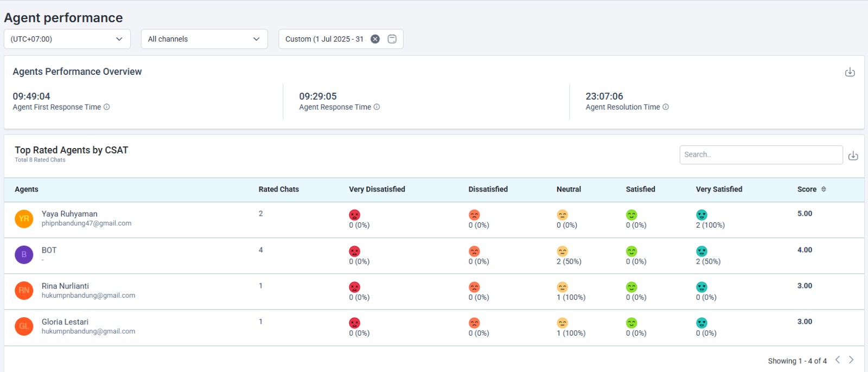Click the purple BOT avatar
This screenshot has height=372, width=868.
[24, 254]
